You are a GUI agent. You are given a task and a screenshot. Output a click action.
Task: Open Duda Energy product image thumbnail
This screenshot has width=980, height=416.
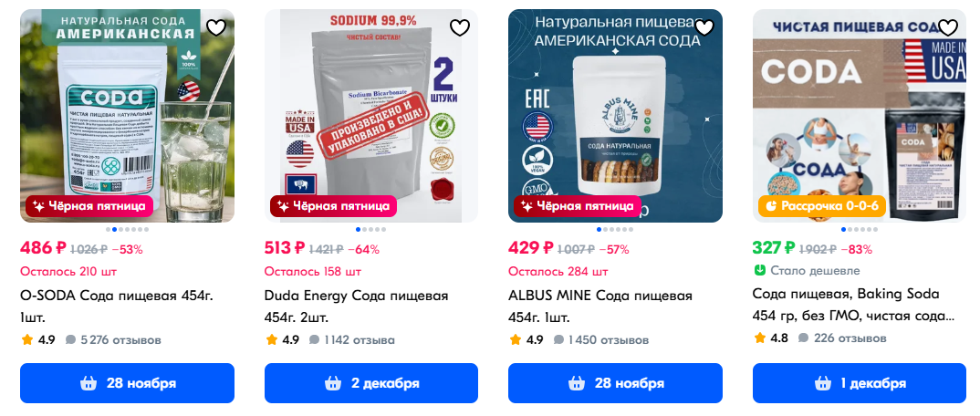click(371, 116)
